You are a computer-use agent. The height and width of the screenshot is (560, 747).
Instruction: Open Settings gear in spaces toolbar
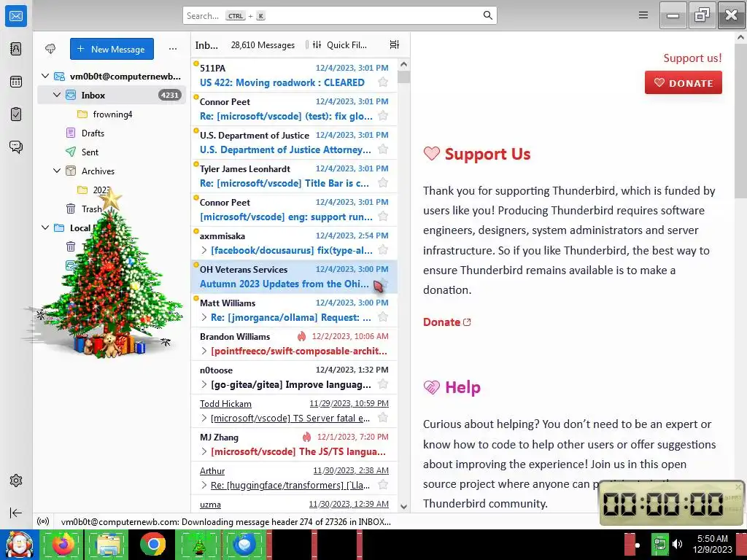(16, 481)
